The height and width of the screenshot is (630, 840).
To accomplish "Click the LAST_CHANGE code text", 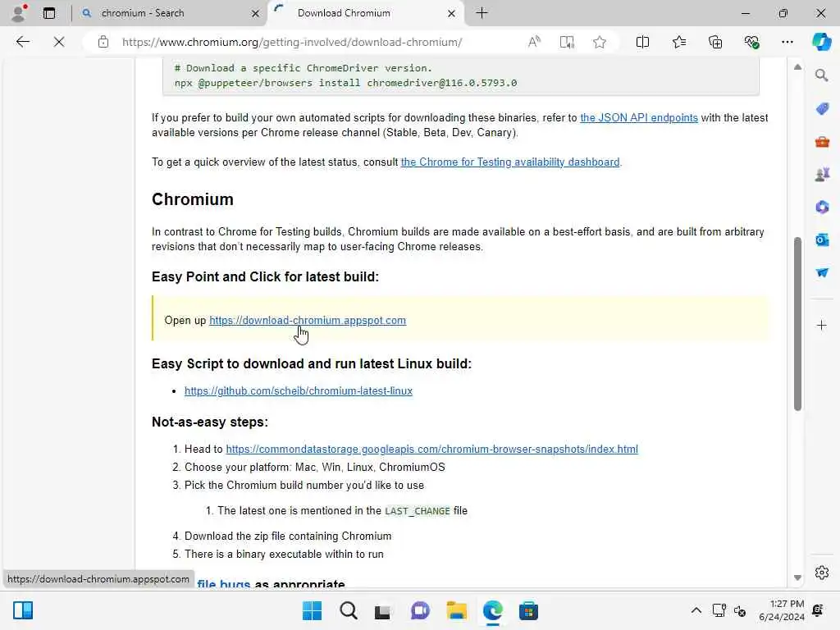I will (x=418, y=511).
